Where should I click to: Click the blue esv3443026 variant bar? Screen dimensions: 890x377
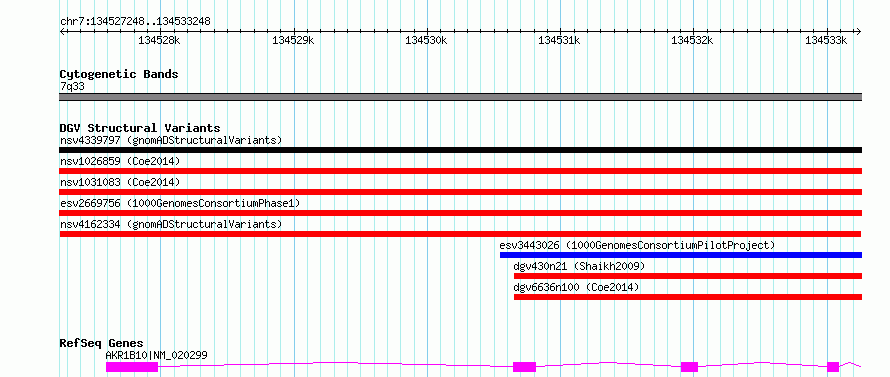click(x=681, y=255)
